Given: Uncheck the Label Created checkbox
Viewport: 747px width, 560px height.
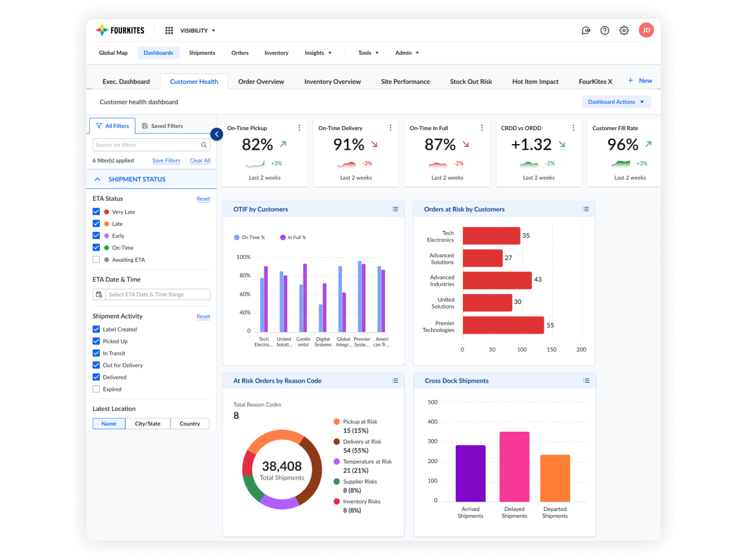Looking at the screenshot, I should (96, 329).
